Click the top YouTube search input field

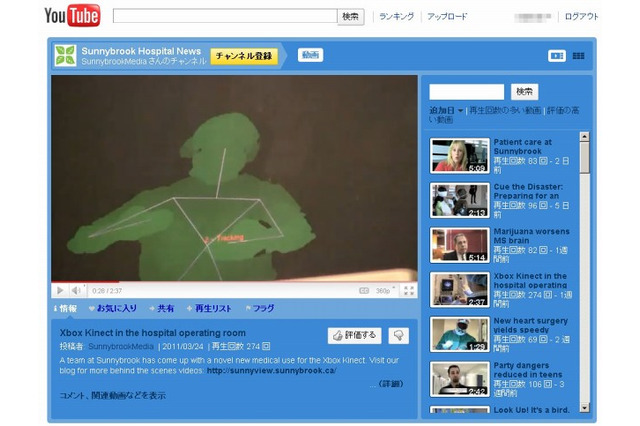[225, 16]
